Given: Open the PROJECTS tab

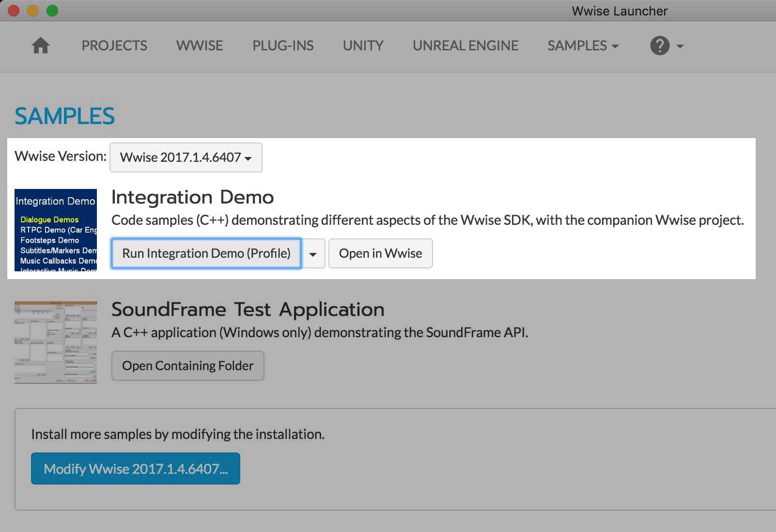Looking at the screenshot, I should 114,46.
